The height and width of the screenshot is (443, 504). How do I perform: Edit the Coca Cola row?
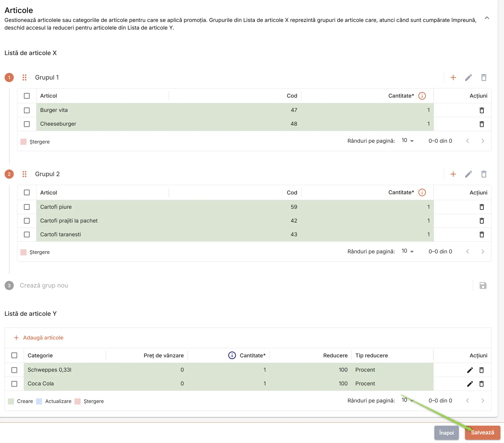point(470,384)
